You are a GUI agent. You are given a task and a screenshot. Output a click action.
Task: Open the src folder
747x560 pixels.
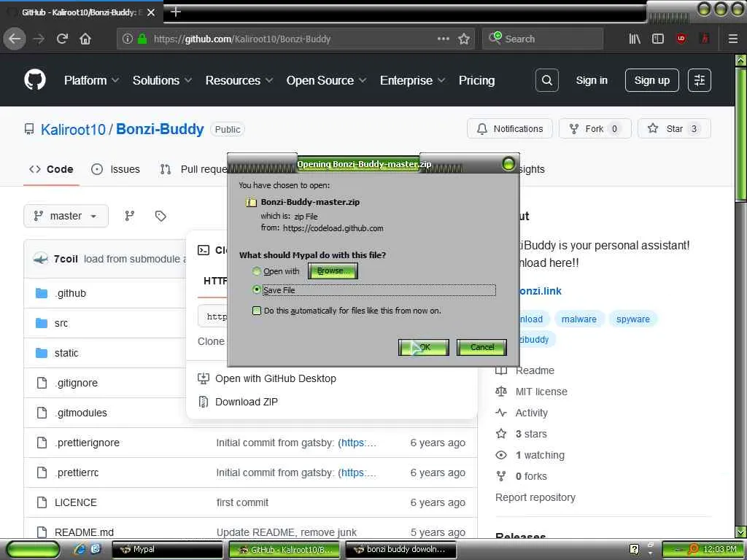coord(61,323)
